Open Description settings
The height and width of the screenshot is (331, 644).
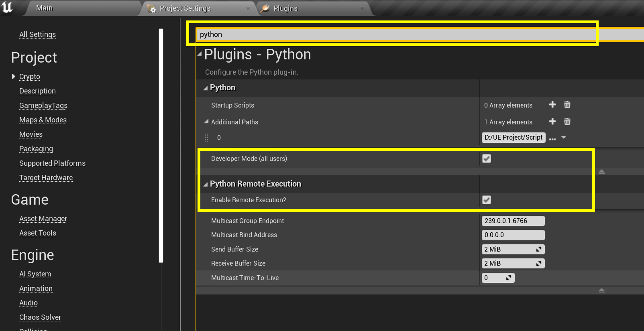[x=37, y=91]
